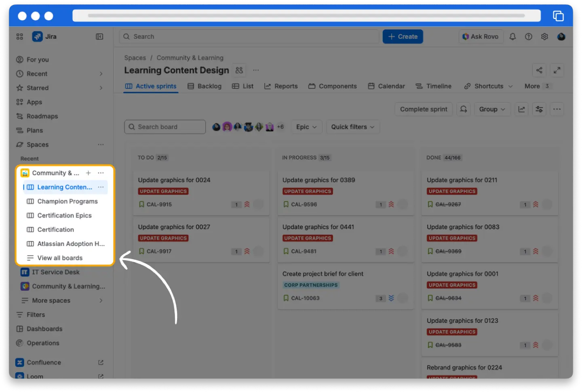Image resolution: width=582 pixels, height=392 pixels.
Task: Expand the Starred submenu chevron
Action: (x=101, y=88)
